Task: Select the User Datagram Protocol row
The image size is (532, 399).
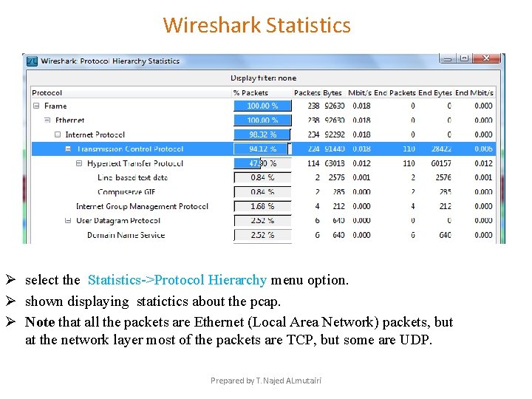Action: click(x=264, y=221)
